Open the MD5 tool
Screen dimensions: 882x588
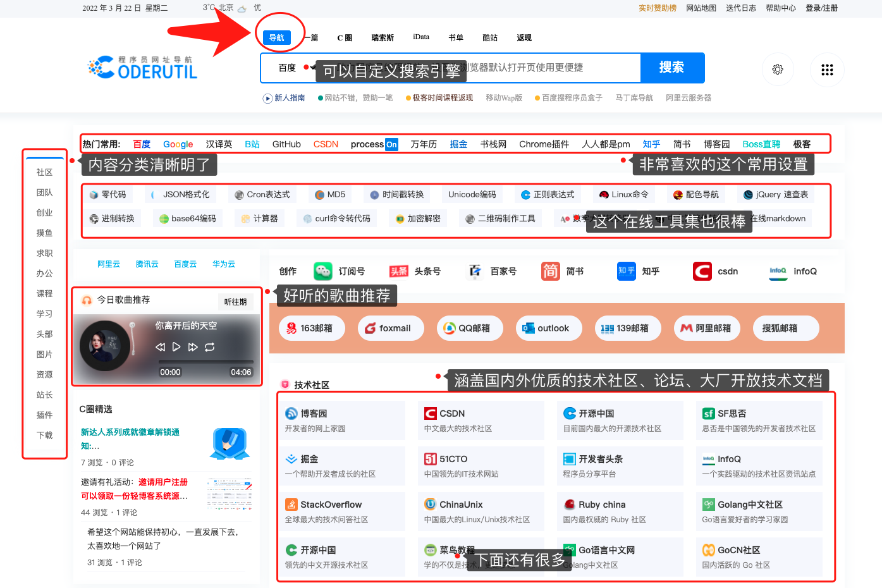(329, 195)
